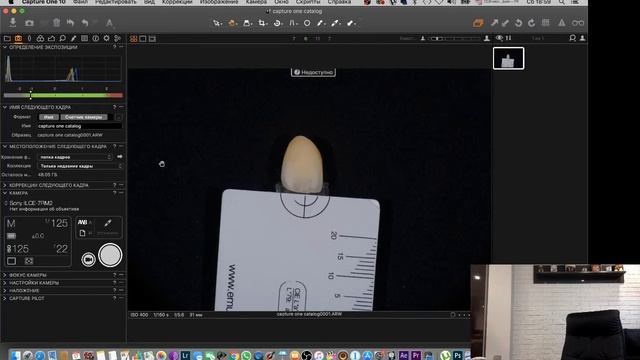640x360 pixels.
Task: Click the AWB white balance setting
Action: (x=83, y=222)
